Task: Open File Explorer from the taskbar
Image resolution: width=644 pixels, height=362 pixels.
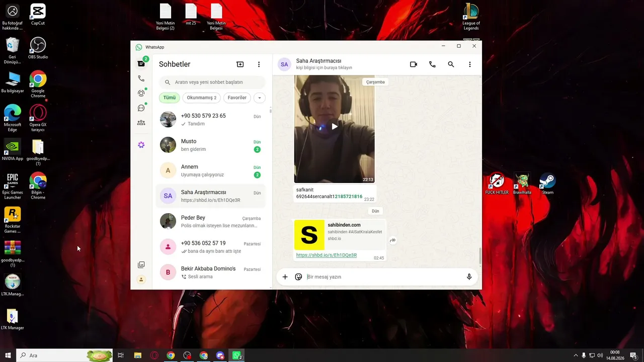Action: (138, 355)
